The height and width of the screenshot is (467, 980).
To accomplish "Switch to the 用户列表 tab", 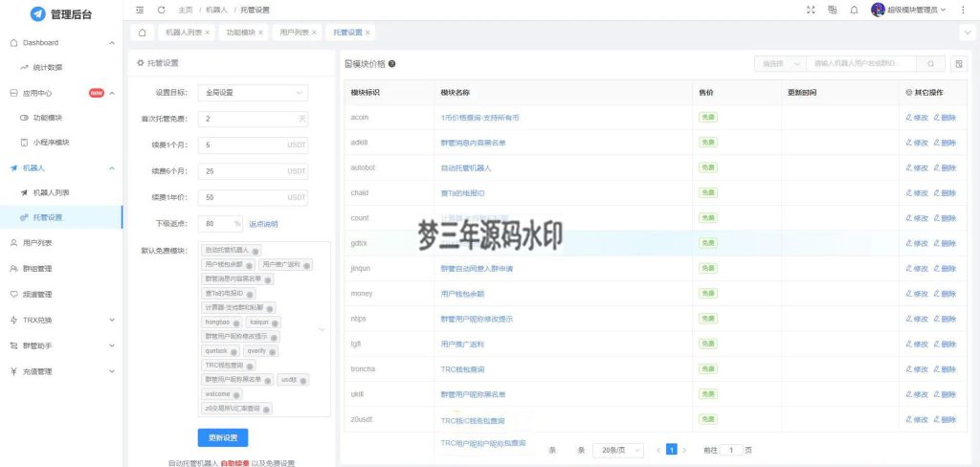I will [x=295, y=33].
